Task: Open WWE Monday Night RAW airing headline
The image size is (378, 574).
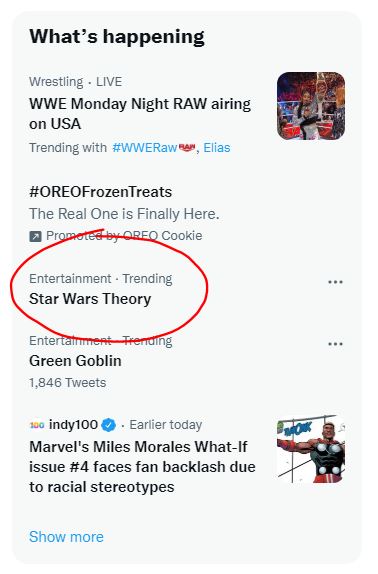Action: click(x=140, y=114)
